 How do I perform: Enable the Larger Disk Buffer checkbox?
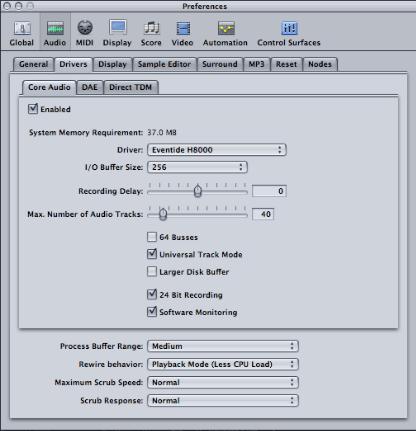pos(152,272)
